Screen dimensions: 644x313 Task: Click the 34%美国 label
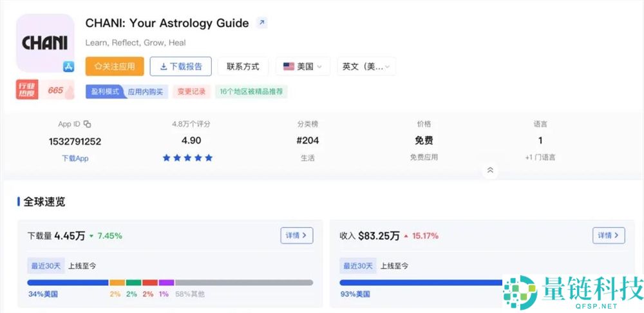(43, 294)
